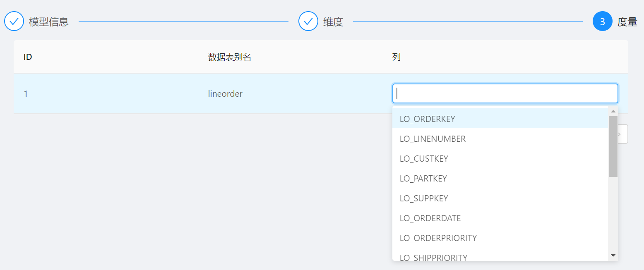
Task: Pick LO_ORDERPRIORITY as the column
Action: (438, 238)
